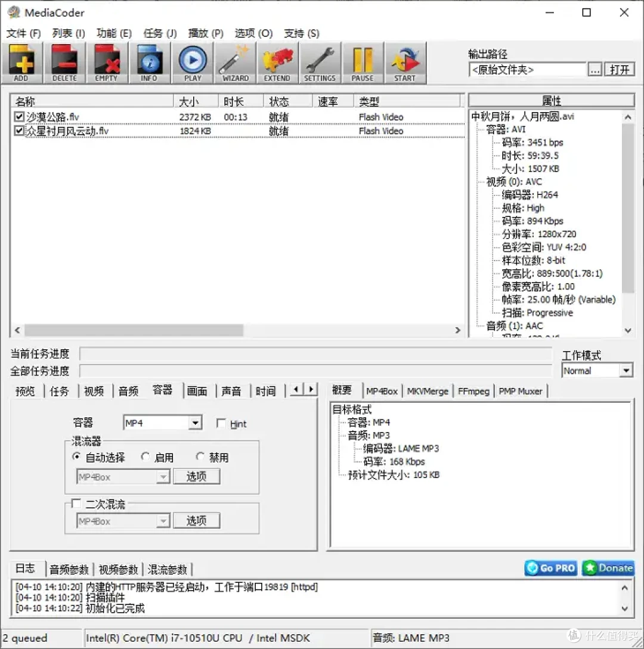644x649 pixels.
Task: Click the 当前任务进度 progress bar
Action: pos(315,354)
